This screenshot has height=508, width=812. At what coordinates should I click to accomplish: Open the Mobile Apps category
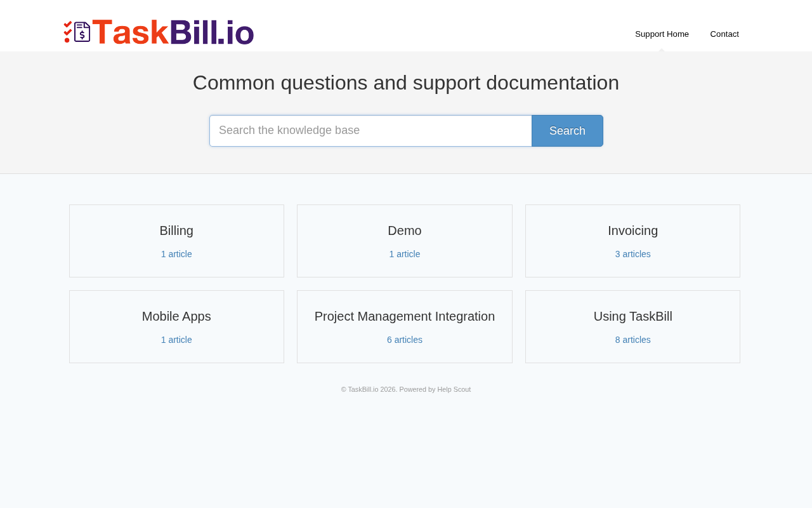tap(176, 316)
